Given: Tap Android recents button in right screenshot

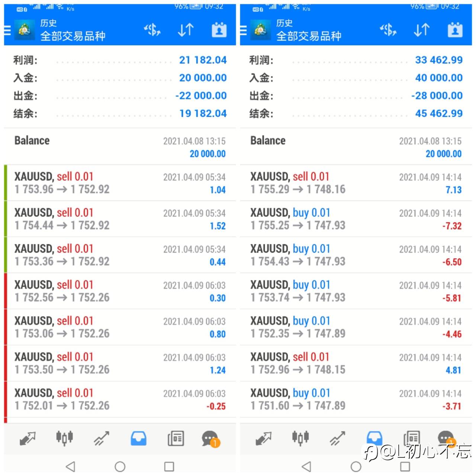Looking at the screenshot, I should [405, 466].
